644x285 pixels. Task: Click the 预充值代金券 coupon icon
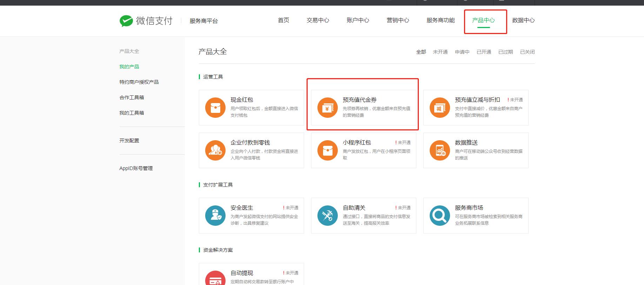pyautogui.click(x=328, y=108)
